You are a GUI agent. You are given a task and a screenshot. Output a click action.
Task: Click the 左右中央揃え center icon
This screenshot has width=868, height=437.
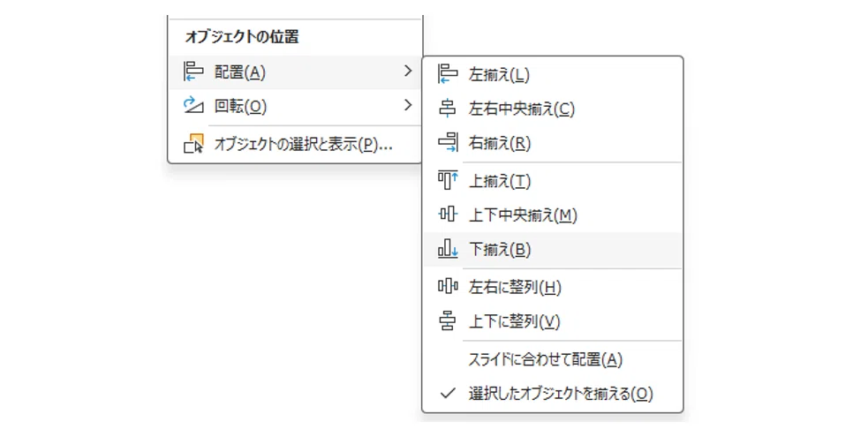coord(448,109)
